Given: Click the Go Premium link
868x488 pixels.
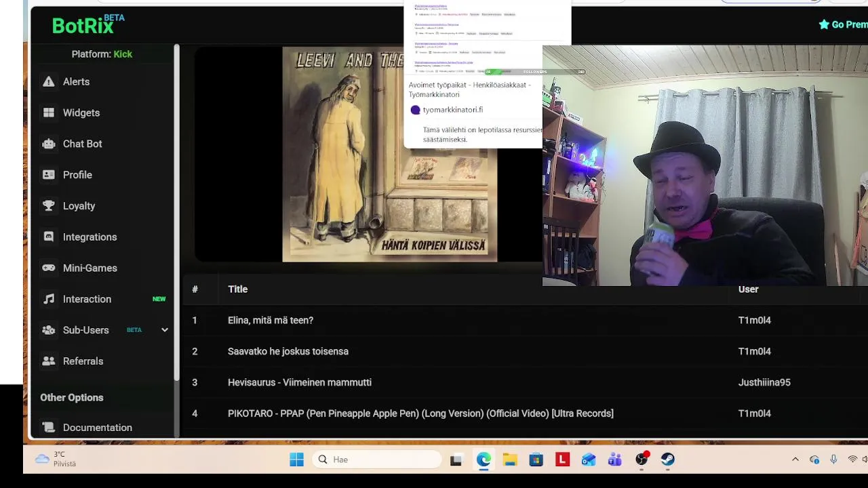Looking at the screenshot, I should point(843,24).
